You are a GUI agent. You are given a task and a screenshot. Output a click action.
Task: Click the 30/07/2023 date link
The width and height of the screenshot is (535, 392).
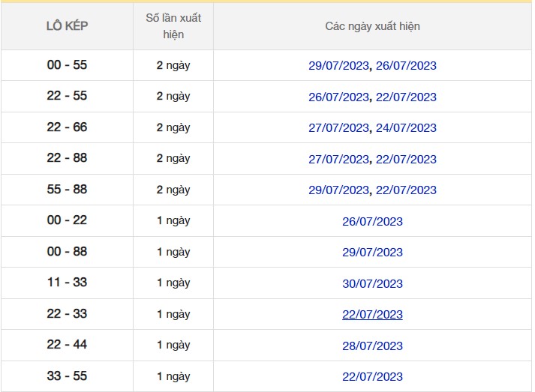click(x=372, y=283)
